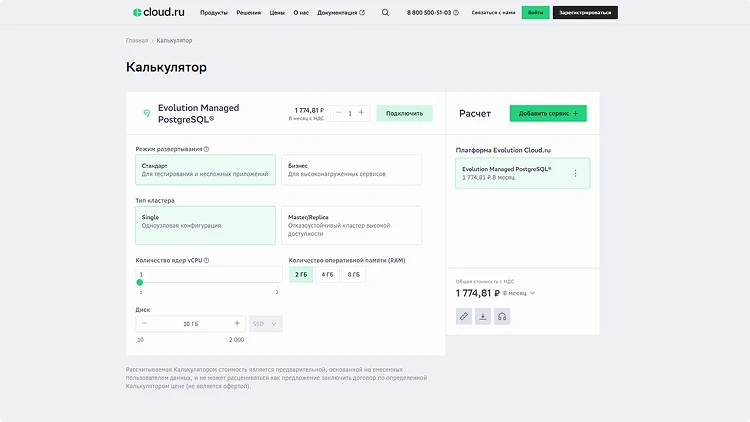Select 8 ГБ RAM option
750x422 pixels.
353,275
